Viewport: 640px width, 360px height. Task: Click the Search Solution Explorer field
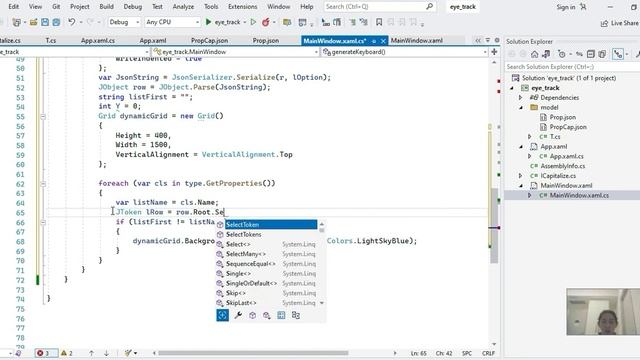tap(571, 67)
